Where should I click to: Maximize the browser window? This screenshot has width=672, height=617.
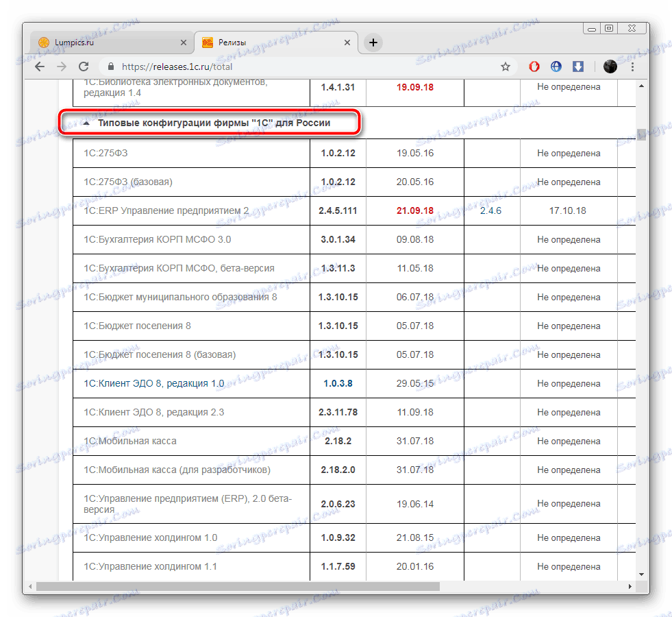(608, 28)
